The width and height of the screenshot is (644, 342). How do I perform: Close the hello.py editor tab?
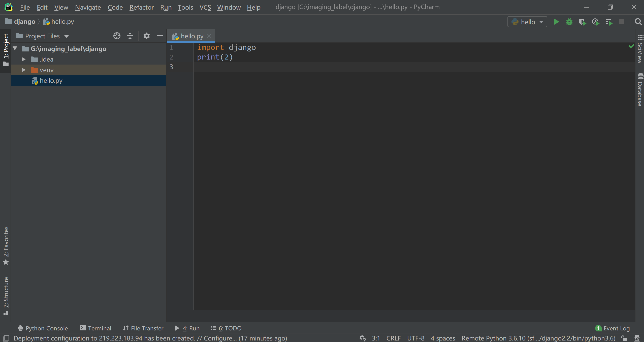tap(209, 36)
